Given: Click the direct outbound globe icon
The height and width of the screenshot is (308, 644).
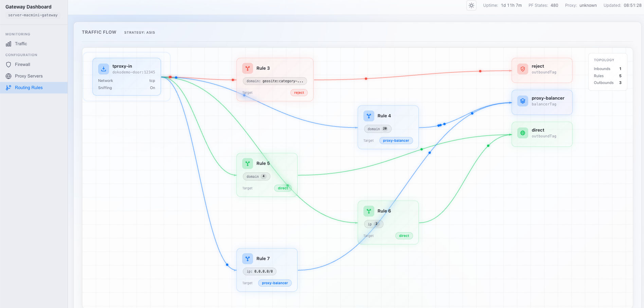Looking at the screenshot, I should pyautogui.click(x=523, y=133).
